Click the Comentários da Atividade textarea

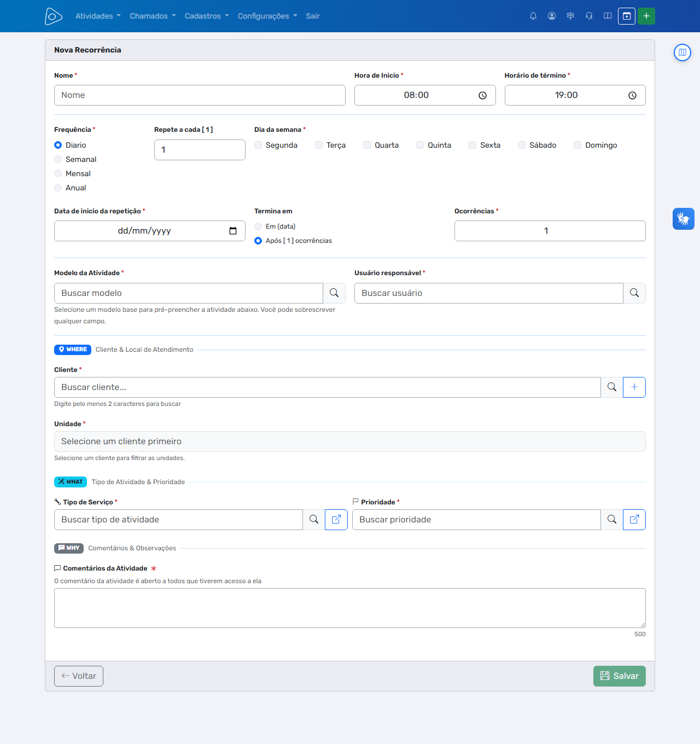pyautogui.click(x=350, y=608)
